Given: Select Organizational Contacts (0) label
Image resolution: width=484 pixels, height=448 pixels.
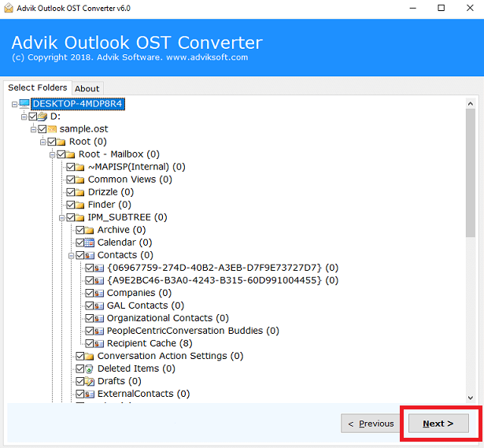Looking at the screenshot, I should [168, 318].
